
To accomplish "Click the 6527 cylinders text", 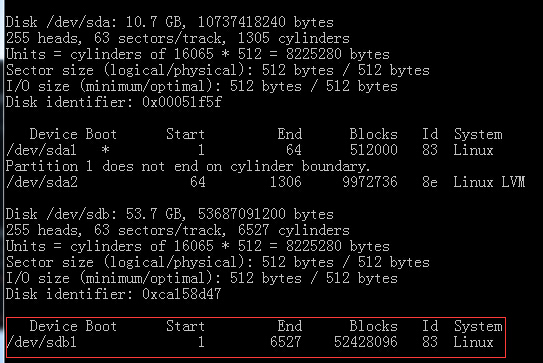I will 294,230.
